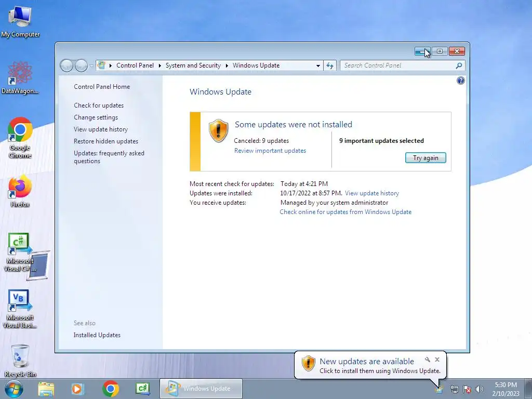Click the Forward navigation arrow button
532x399 pixels.
click(81, 65)
